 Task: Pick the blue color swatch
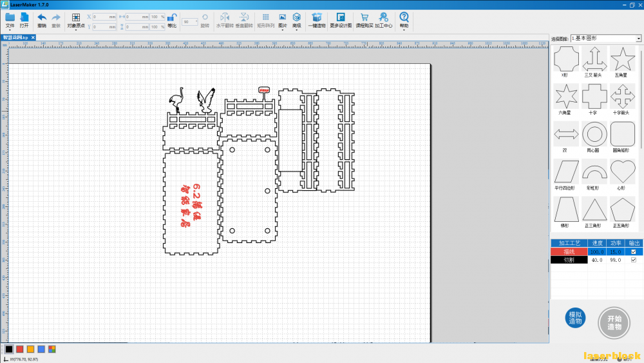pyautogui.click(x=41, y=349)
